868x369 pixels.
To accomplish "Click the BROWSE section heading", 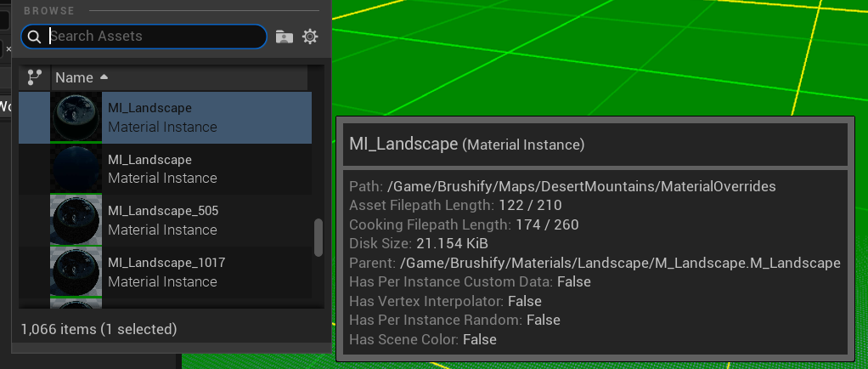I will click(x=48, y=10).
